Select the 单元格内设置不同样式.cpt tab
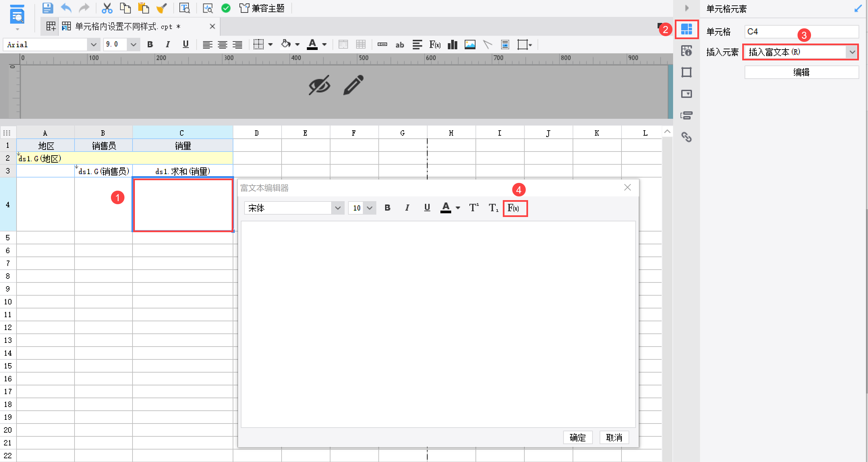This screenshot has width=868, height=462. point(127,26)
